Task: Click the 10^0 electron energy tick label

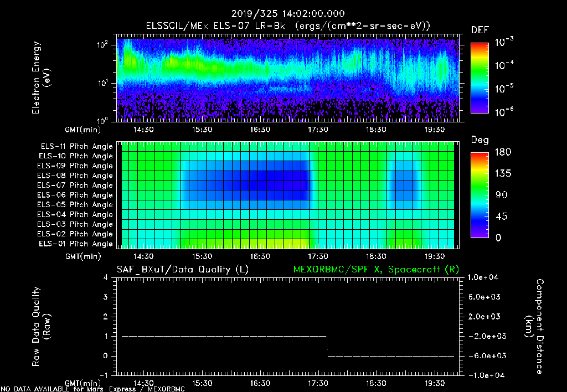Action: [102, 121]
